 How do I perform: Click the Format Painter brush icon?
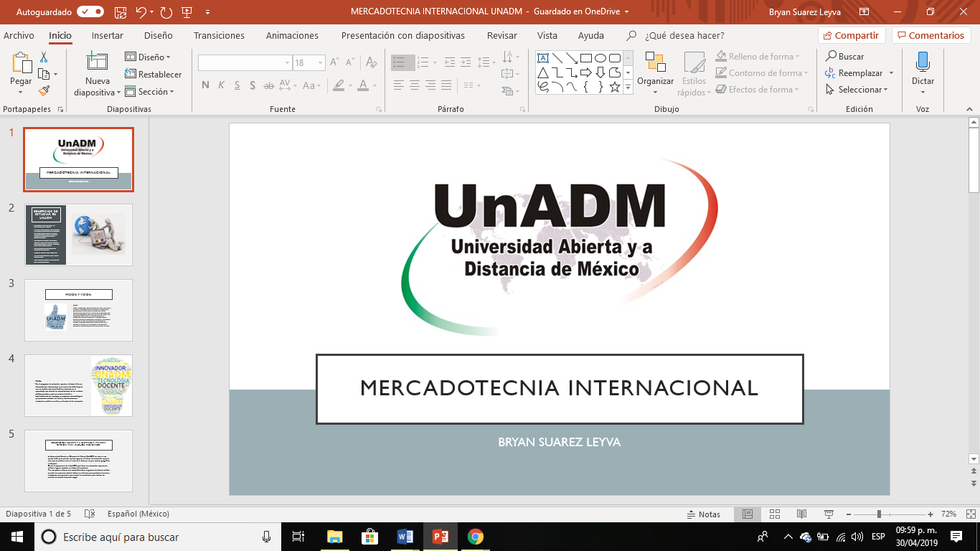(44, 90)
